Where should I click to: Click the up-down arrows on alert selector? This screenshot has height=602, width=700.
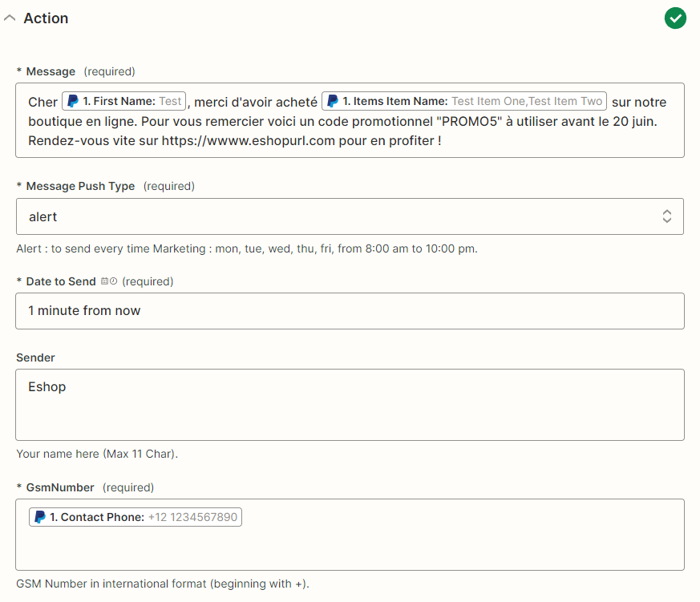point(667,216)
